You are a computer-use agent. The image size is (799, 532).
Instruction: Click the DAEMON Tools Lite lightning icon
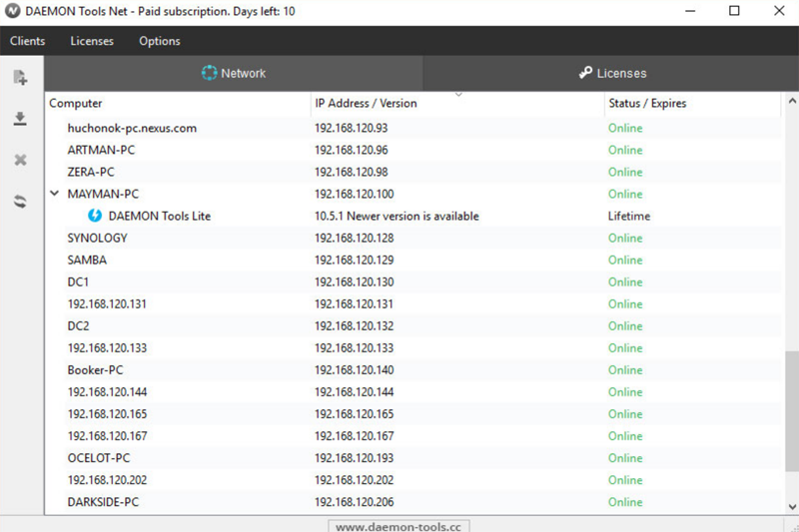[x=95, y=216]
